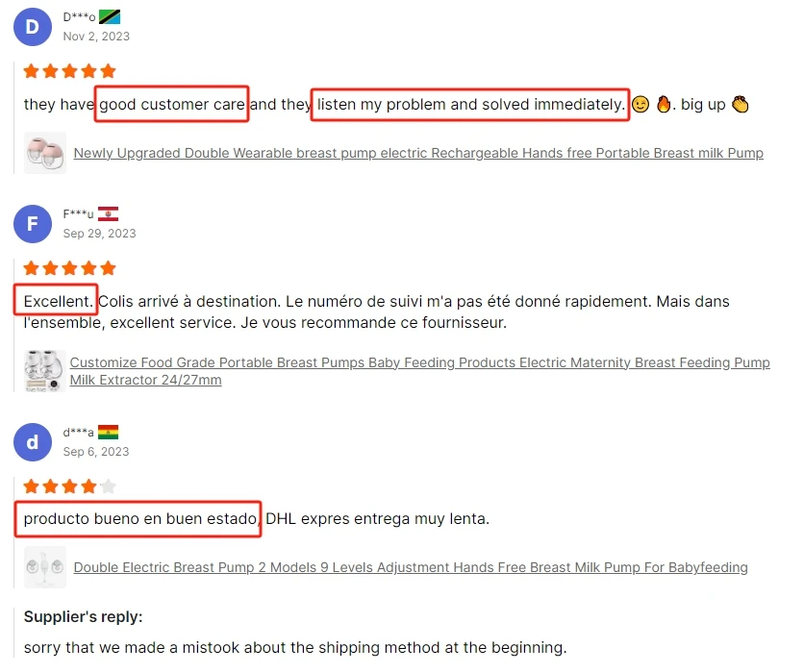
Task: Click the blue d avatar of reviewer d***a
Action: click(33, 442)
